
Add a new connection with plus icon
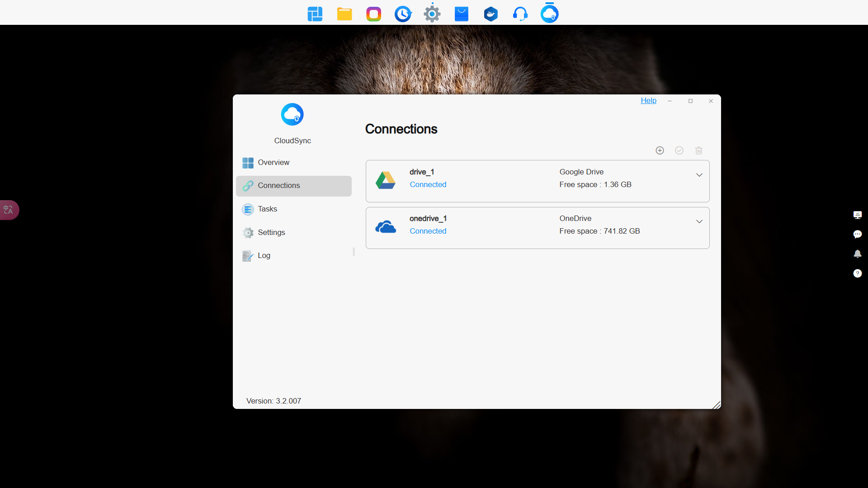tap(660, 150)
